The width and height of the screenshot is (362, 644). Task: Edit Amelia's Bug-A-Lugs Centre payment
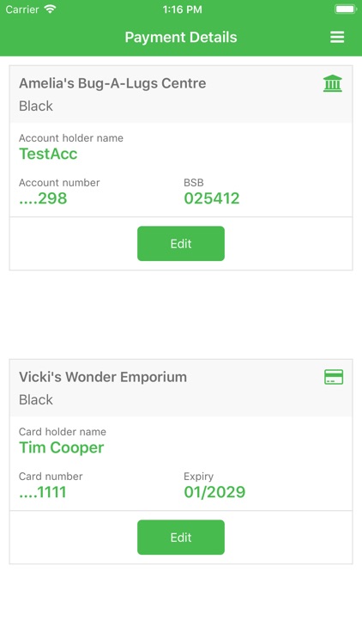(181, 244)
